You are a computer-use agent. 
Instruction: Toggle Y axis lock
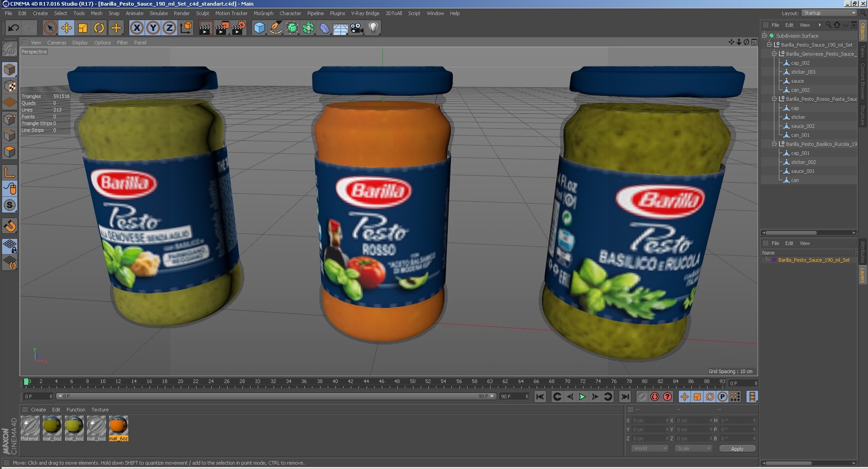pyautogui.click(x=153, y=28)
